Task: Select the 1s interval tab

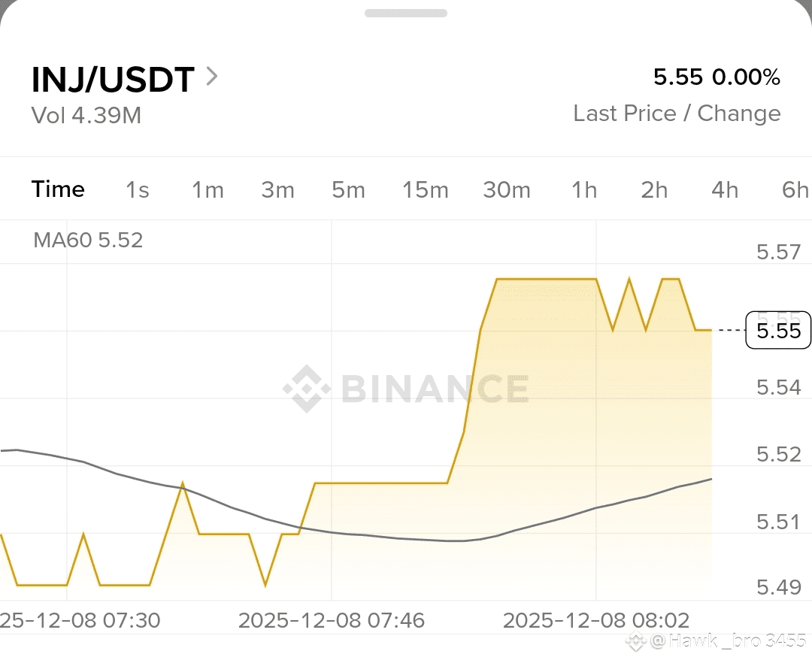Action: 138,190
